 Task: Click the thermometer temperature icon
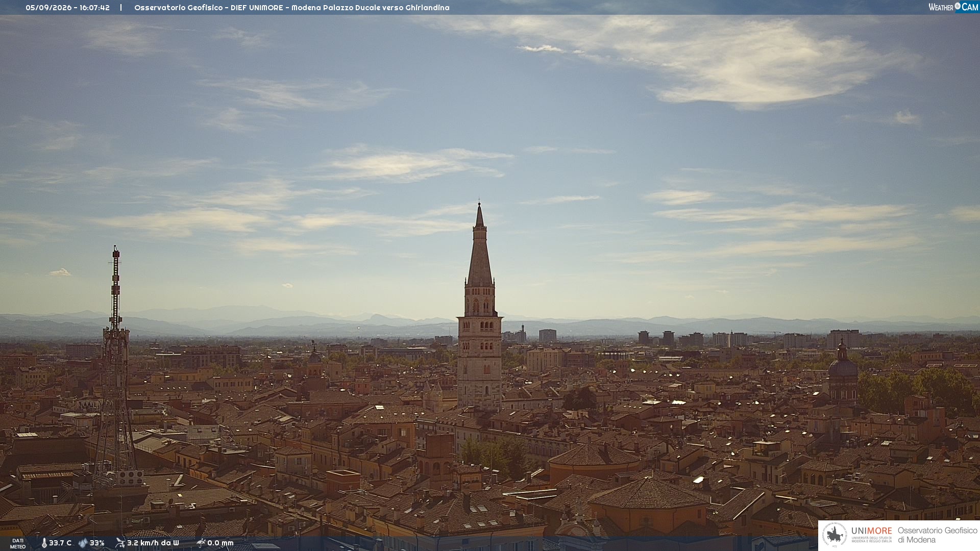click(44, 543)
